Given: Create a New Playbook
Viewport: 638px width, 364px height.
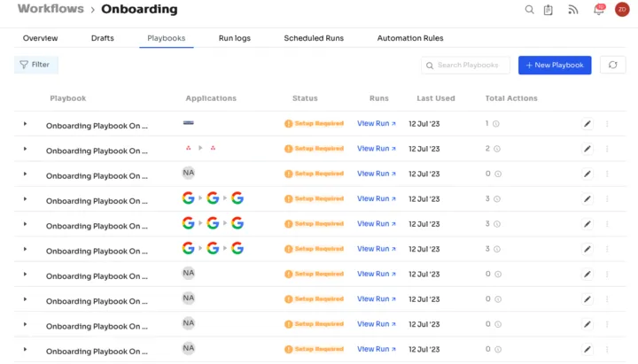Looking at the screenshot, I should click(x=555, y=65).
